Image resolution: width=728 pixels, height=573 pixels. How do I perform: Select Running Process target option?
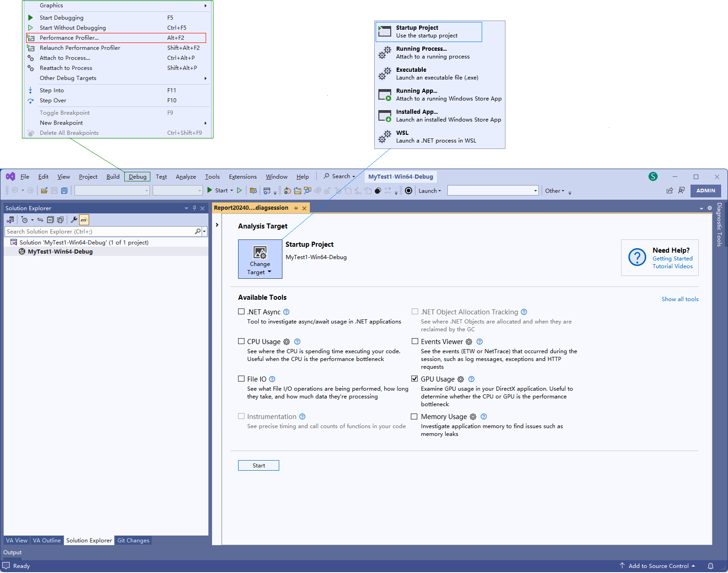[x=440, y=53]
